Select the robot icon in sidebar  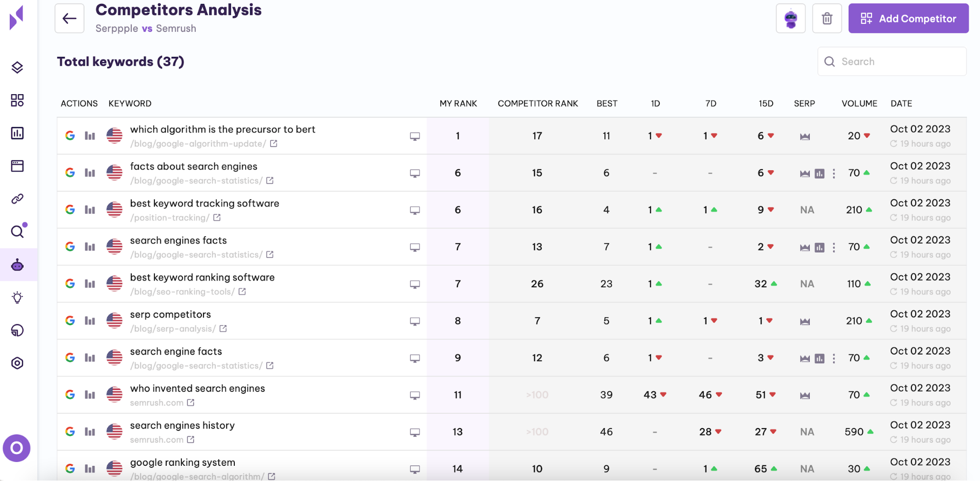point(18,265)
